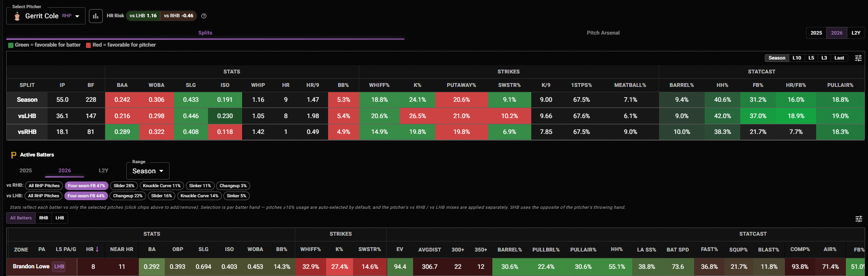Open the Range Season dropdown
This screenshot has width=868, height=276.
[x=148, y=171]
